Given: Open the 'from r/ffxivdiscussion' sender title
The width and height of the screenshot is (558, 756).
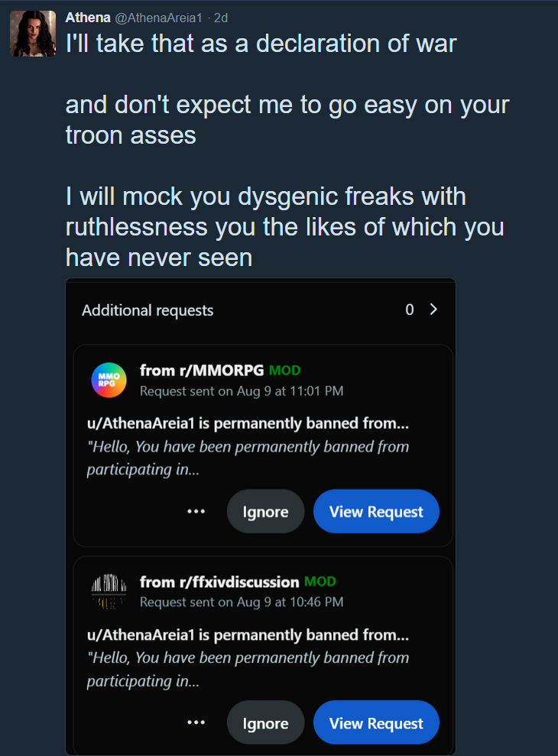Looking at the screenshot, I should pyautogui.click(x=219, y=582).
